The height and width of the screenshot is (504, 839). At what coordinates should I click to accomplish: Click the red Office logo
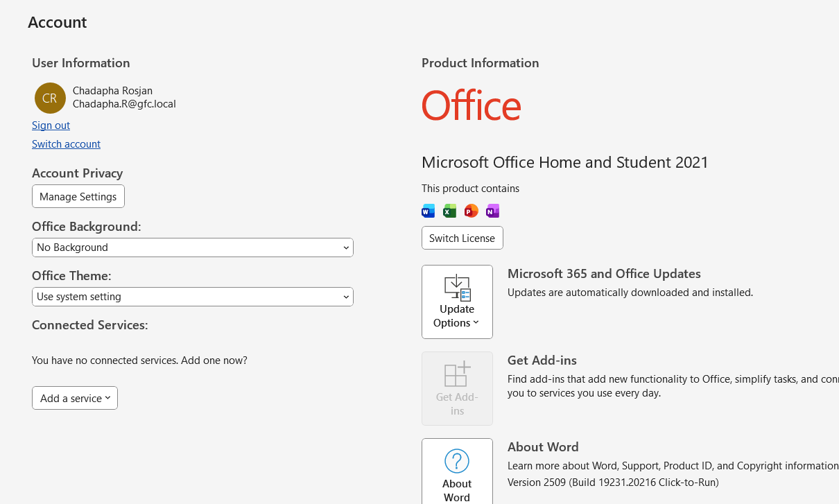click(x=471, y=106)
